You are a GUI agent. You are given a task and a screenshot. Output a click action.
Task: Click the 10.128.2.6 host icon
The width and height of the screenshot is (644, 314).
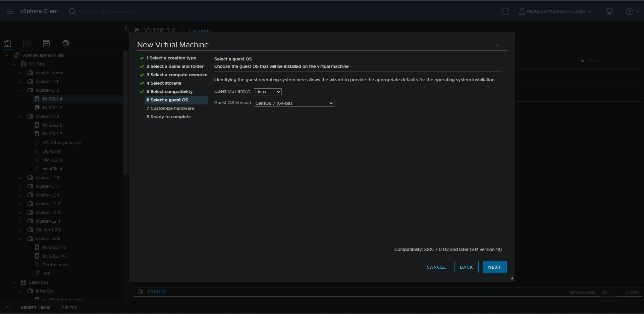click(37, 125)
